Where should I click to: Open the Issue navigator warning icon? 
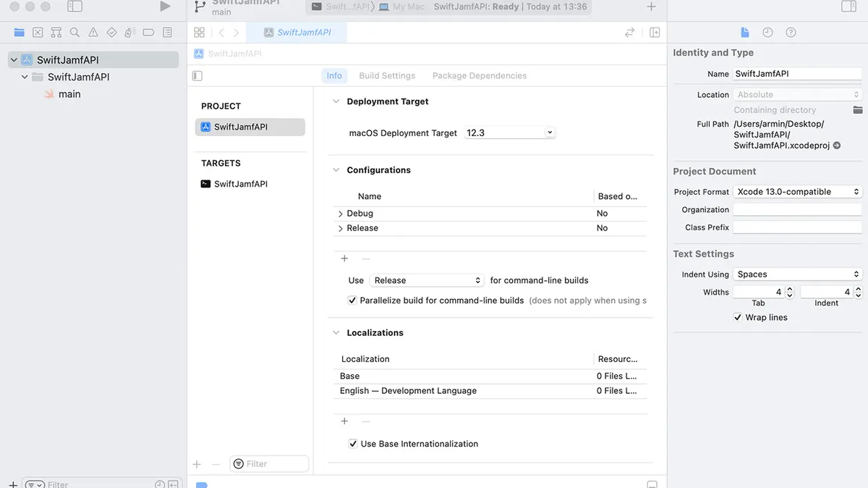[94, 32]
